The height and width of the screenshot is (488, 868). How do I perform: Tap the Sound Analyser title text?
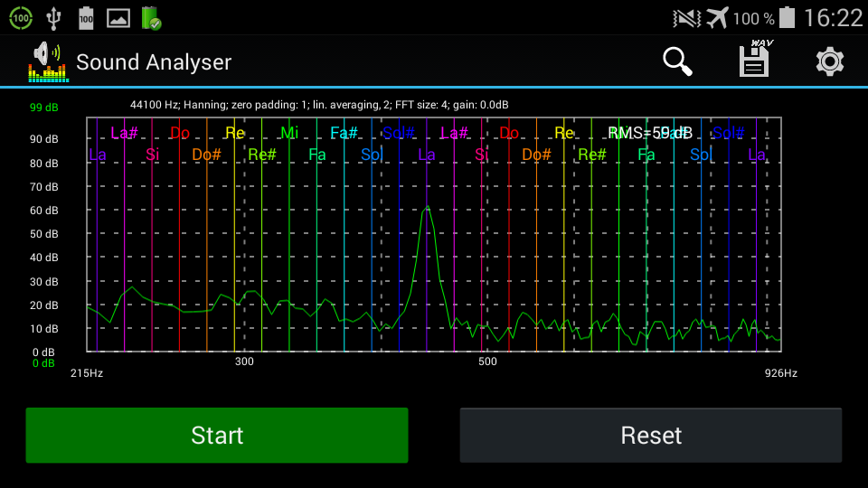(154, 62)
